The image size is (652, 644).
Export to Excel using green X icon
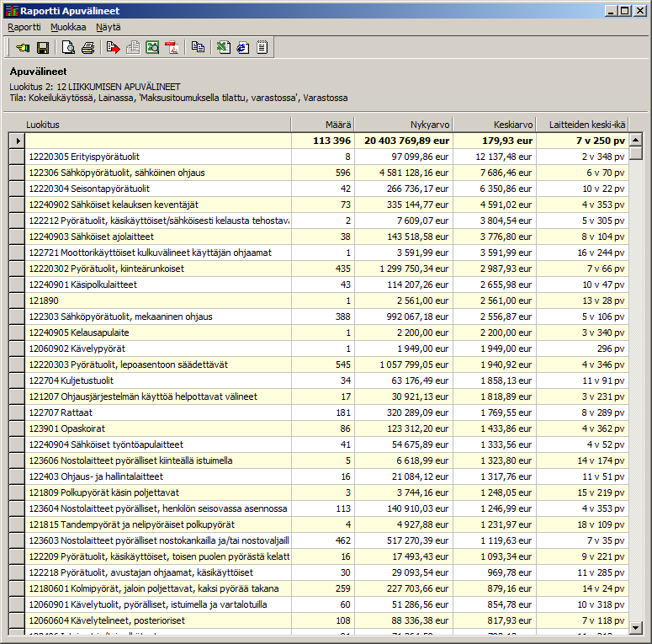223,48
